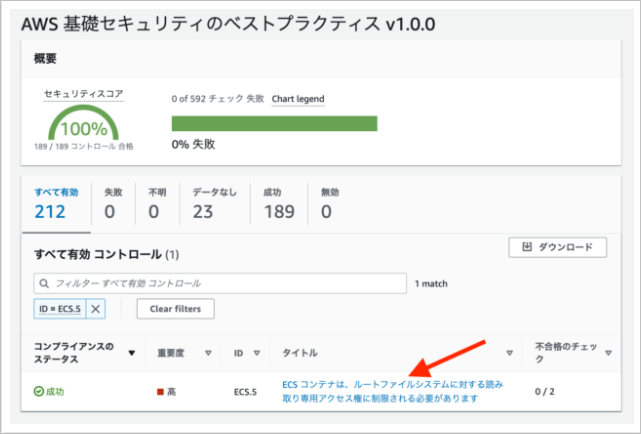
Task: Click the 0% 失敗 text
Action: 193,144
